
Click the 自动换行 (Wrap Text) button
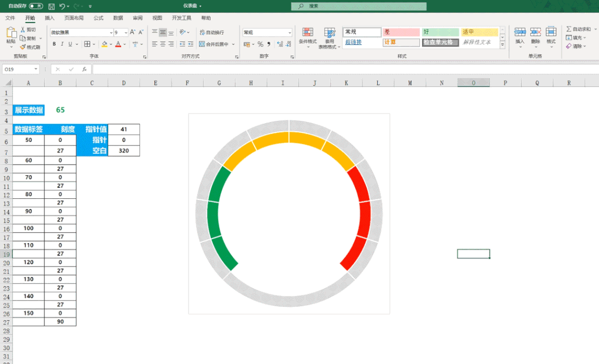click(212, 33)
